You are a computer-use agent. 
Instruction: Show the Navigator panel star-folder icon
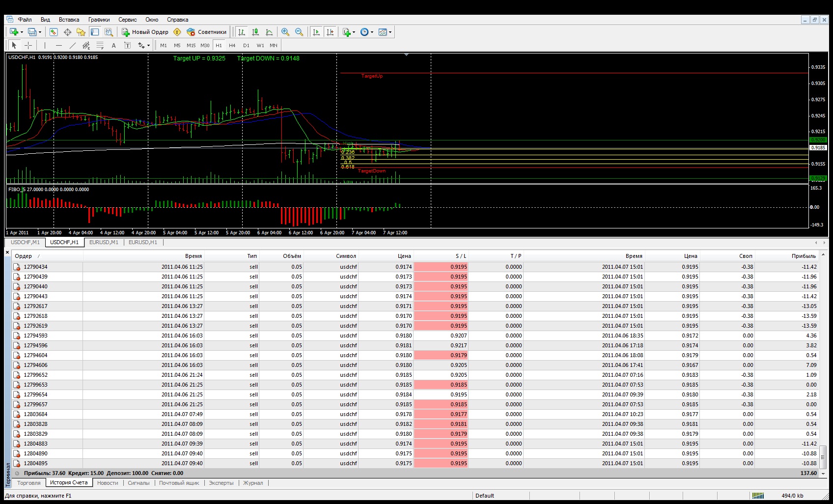point(81,32)
